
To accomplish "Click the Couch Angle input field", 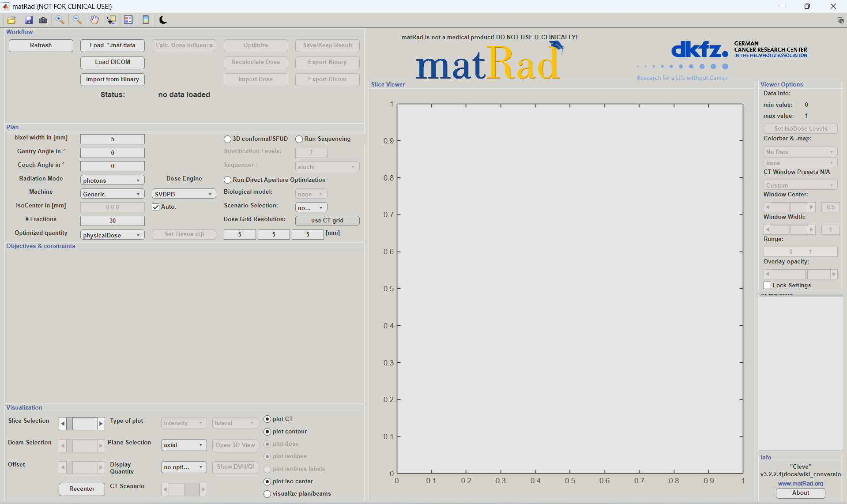I will 112,166.
